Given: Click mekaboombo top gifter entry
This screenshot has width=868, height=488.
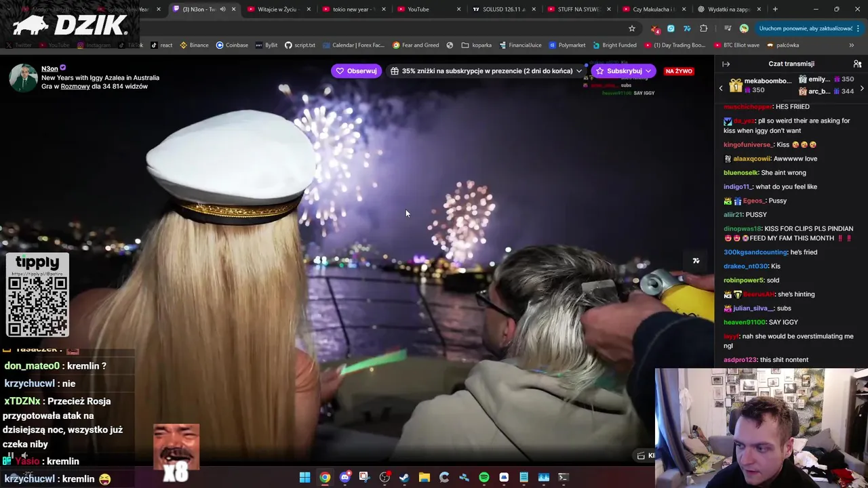Looking at the screenshot, I should [760, 85].
